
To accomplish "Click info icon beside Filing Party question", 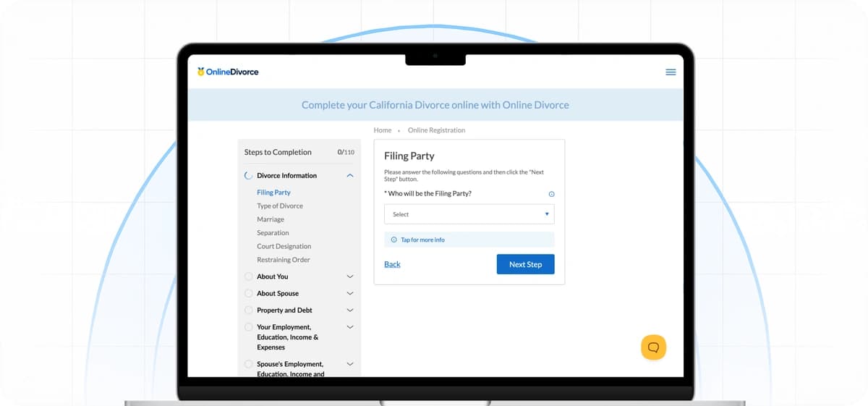I will coord(551,194).
